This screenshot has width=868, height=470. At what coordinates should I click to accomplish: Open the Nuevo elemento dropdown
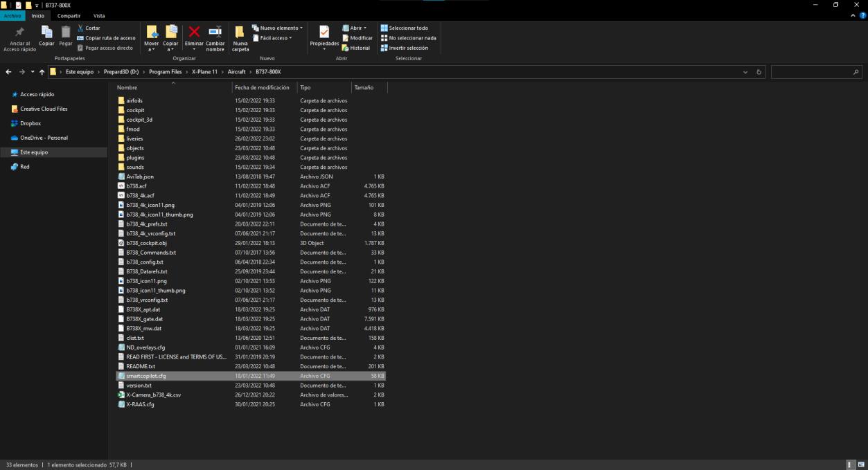[277, 28]
